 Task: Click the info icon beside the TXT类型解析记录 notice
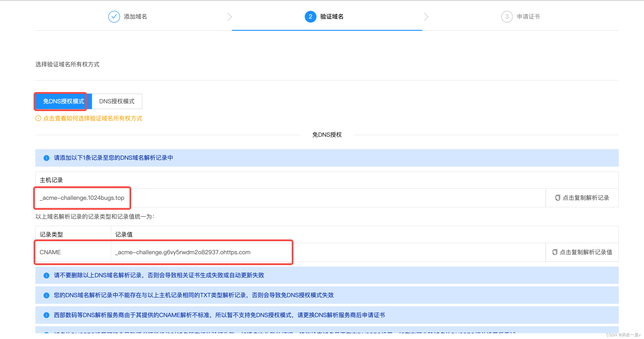point(46,295)
